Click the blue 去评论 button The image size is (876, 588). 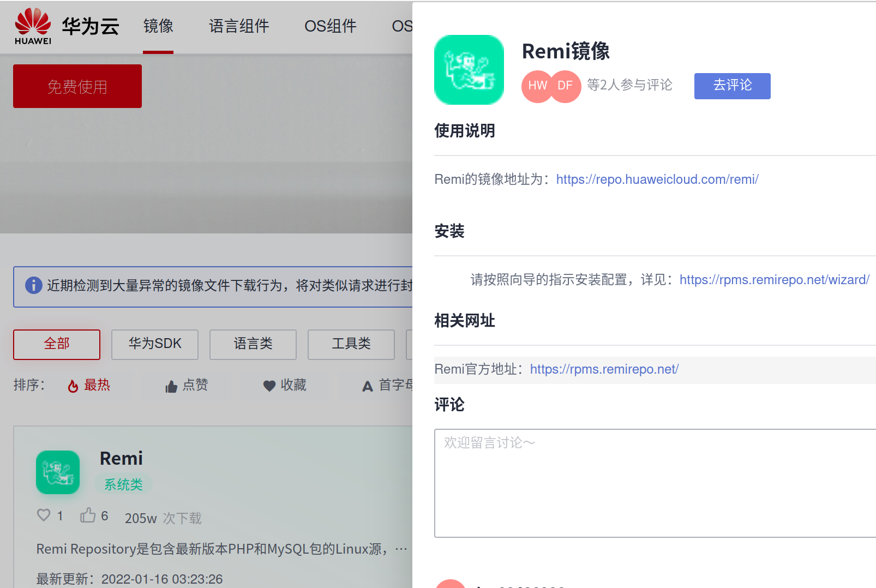click(x=733, y=86)
